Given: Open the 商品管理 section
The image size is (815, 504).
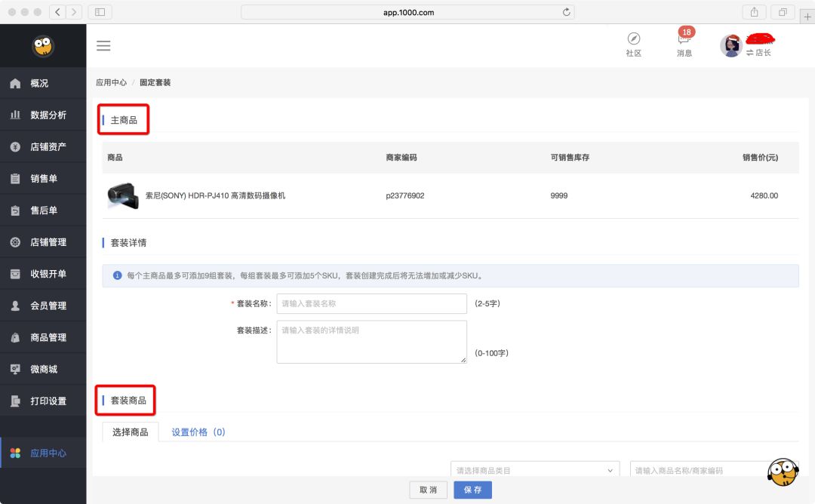Looking at the screenshot, I should [x=36, y=337].
